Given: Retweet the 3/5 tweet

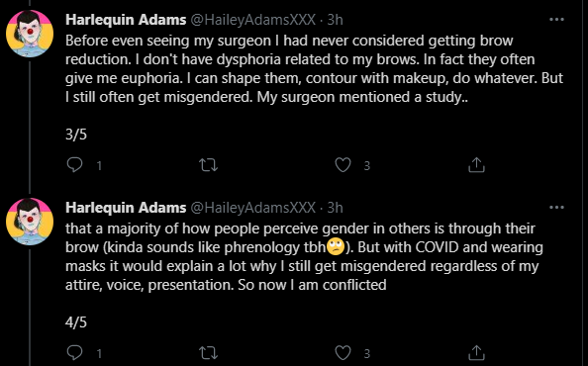Looking at the screenshot, I should 208,165.
